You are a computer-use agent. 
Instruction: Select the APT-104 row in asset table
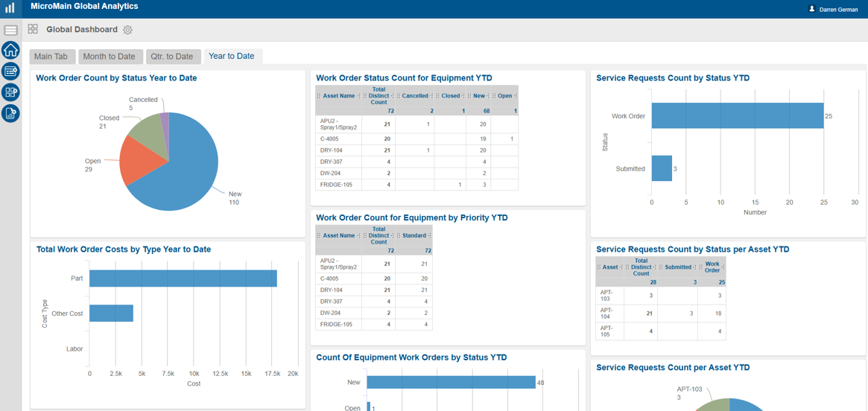pyautogui.click(x=660, y=313)
